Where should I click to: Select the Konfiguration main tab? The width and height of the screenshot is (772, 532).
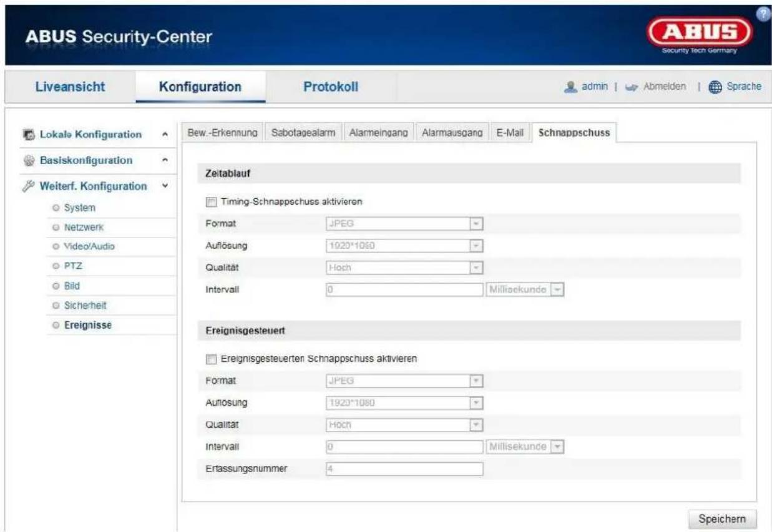pyautogui.click(x=200, y=87)
